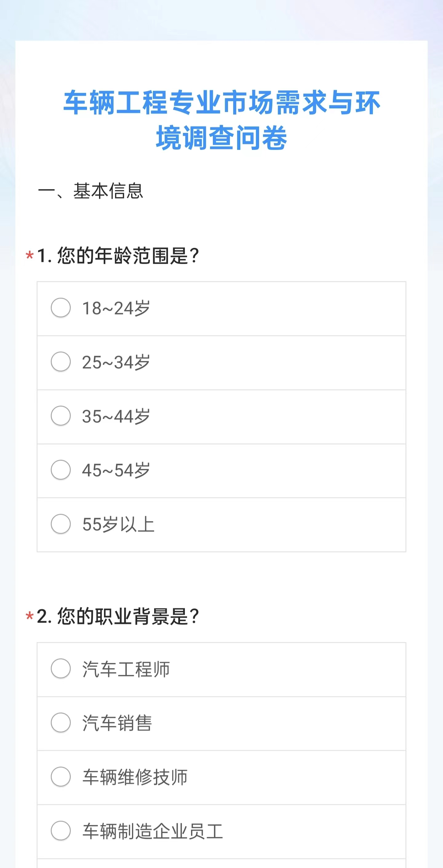This screenshot has height=868, width=443.
Task: Click question heading 1. 您的年龄范围是?
Action: click(x=118, y=256)
